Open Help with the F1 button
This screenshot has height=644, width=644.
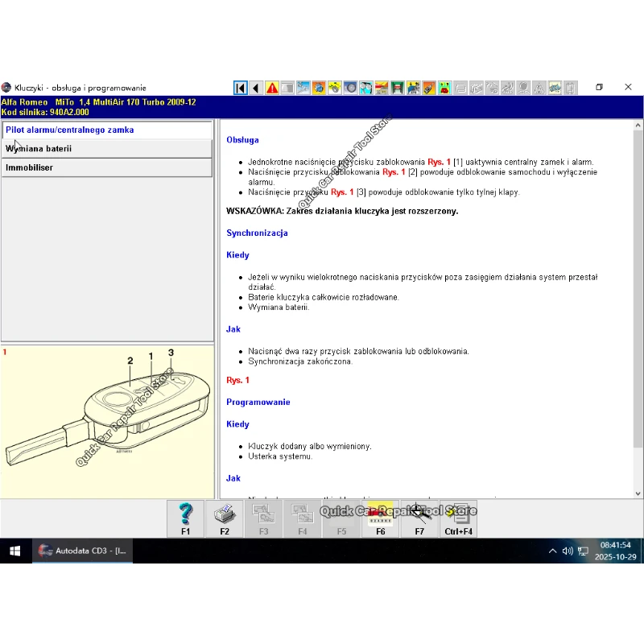[x=186, y=518]
